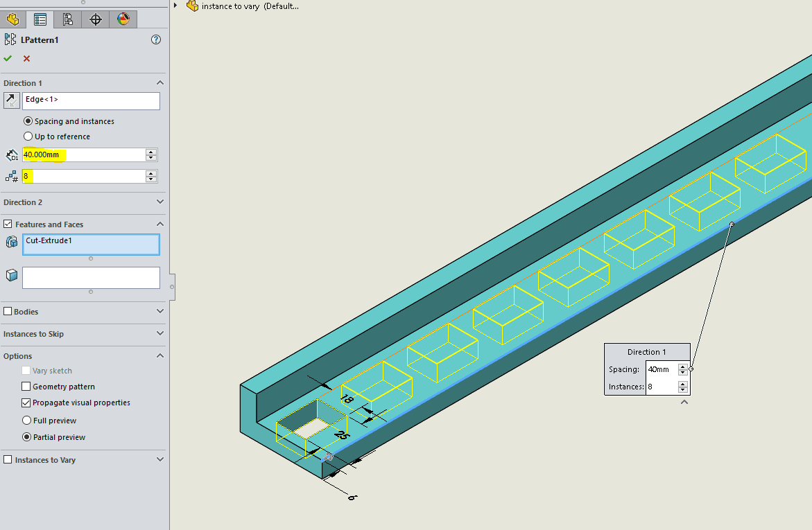This screenshot has width=812, height=530.
Task: Open the DimXpertManager tab icon
Action: pyautogui.click(x=96, y=19)
